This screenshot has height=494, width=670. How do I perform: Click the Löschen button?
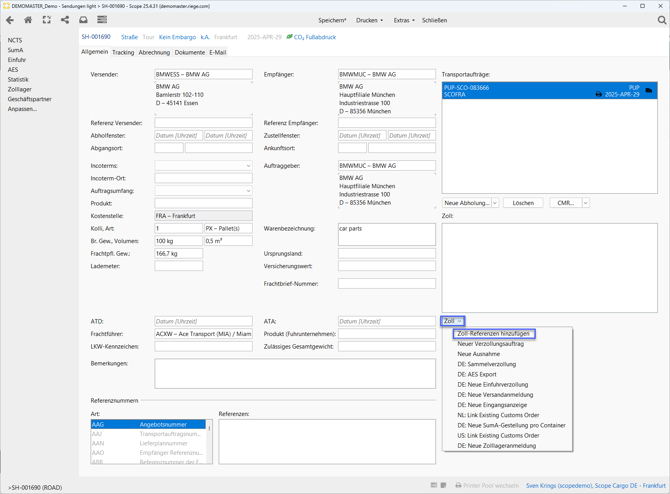click(523, 203)
